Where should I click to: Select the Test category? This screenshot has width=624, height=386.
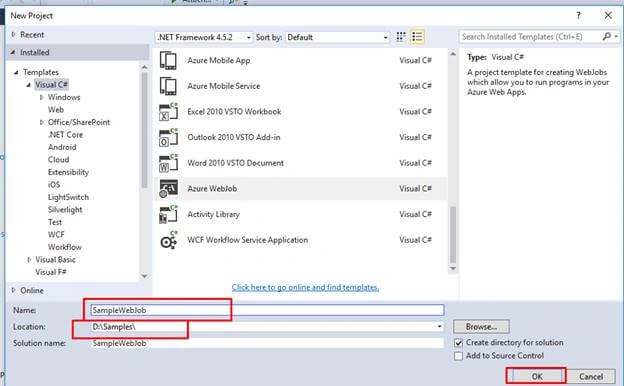pos(55,222)
